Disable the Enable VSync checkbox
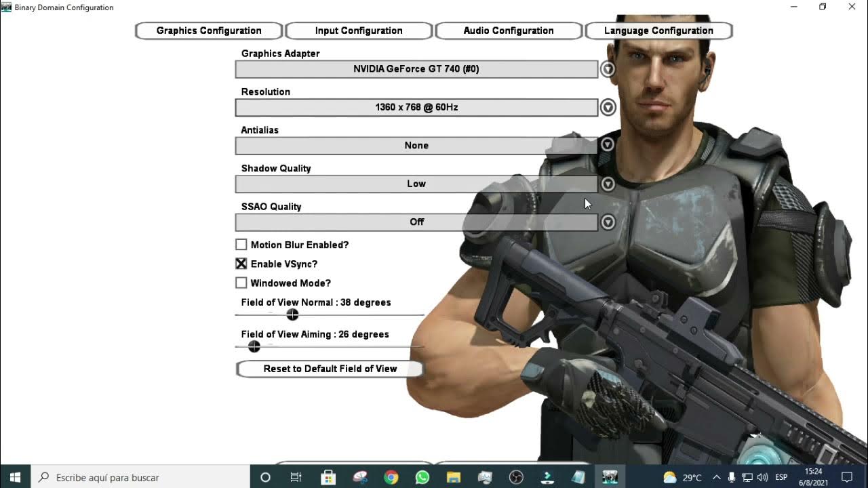Image resolution: width=868 pixels, height=488 pixels. tap(241, 264)
